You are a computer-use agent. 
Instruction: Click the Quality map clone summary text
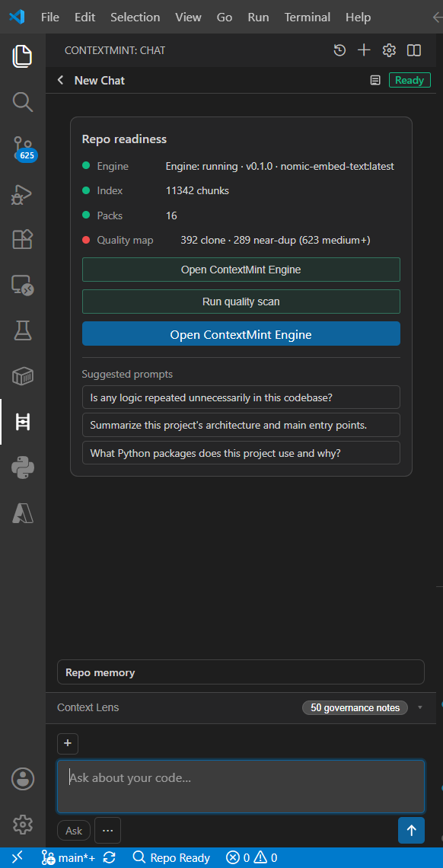click(x=276, y=241)
